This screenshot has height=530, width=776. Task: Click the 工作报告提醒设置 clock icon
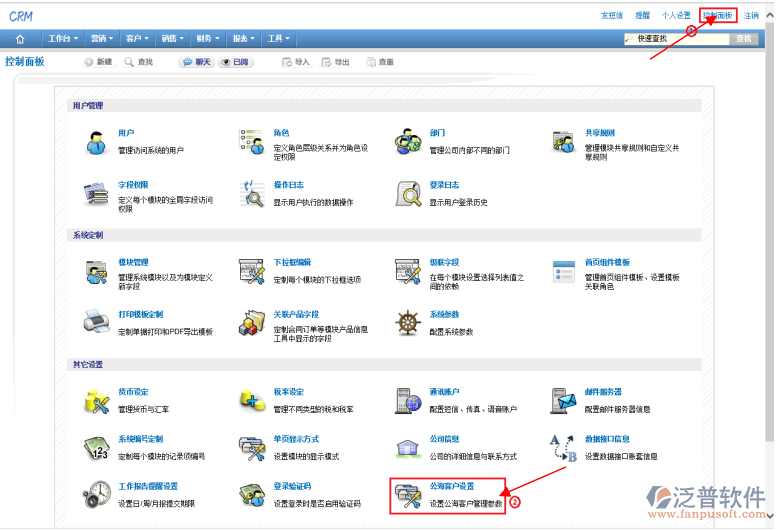tap(96, 494)
